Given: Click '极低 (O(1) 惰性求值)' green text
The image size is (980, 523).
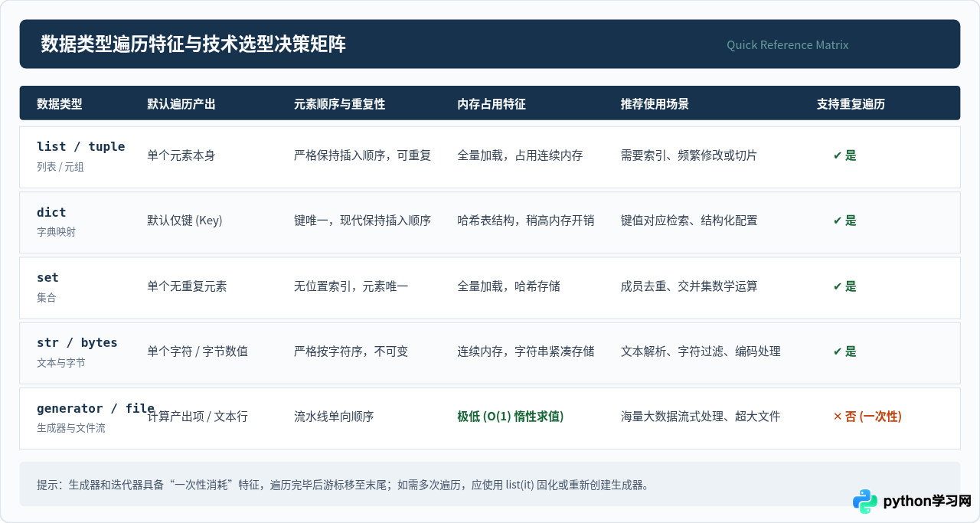Looking at the screenshot, I should click(511, 417).
